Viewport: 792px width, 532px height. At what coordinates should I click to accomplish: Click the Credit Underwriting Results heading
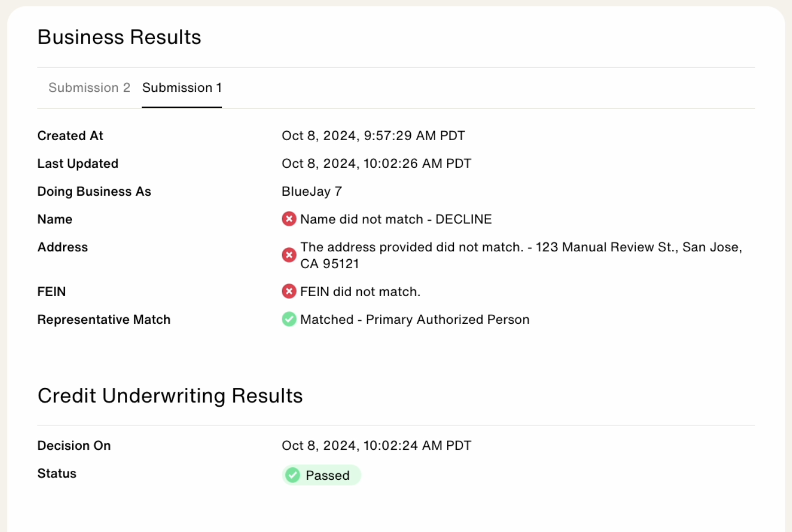170,396
